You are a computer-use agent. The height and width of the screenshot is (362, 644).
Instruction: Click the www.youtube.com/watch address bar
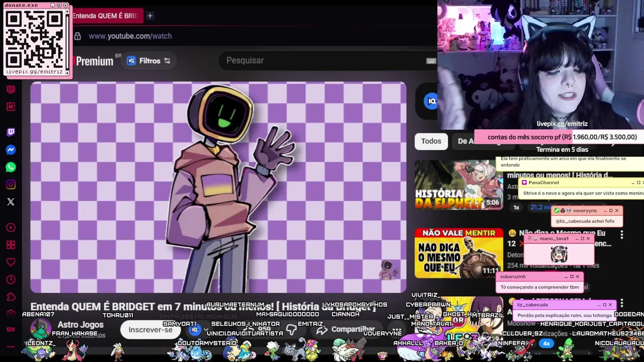click(130, 36)
